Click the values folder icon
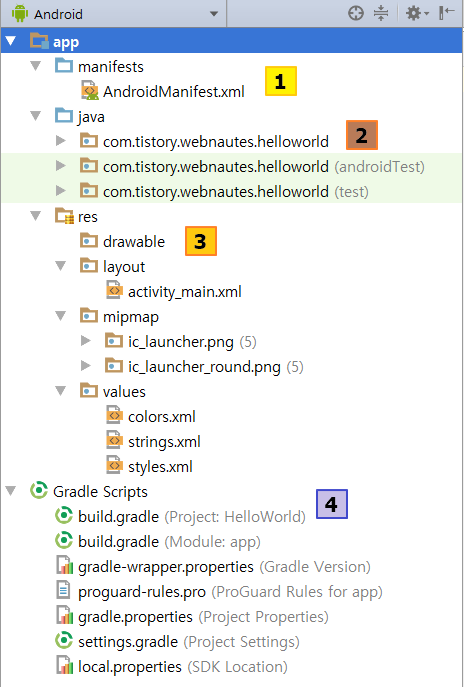 [89, 390]
